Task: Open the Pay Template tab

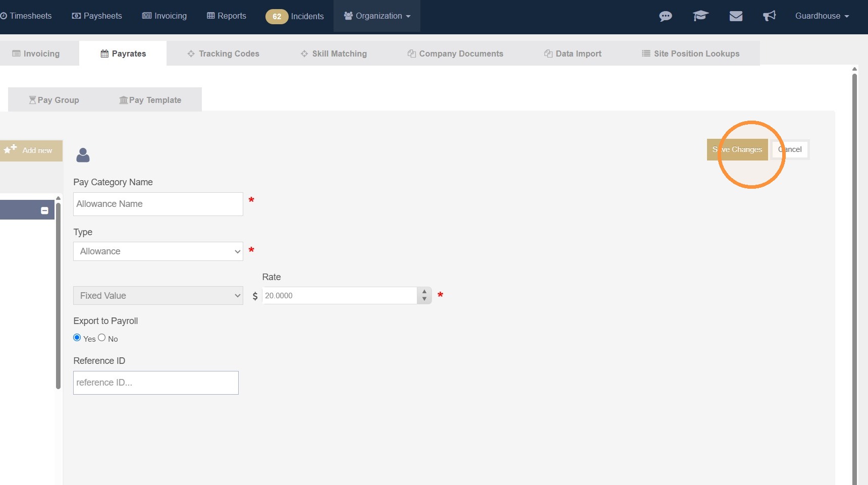Action: point(150,100)
